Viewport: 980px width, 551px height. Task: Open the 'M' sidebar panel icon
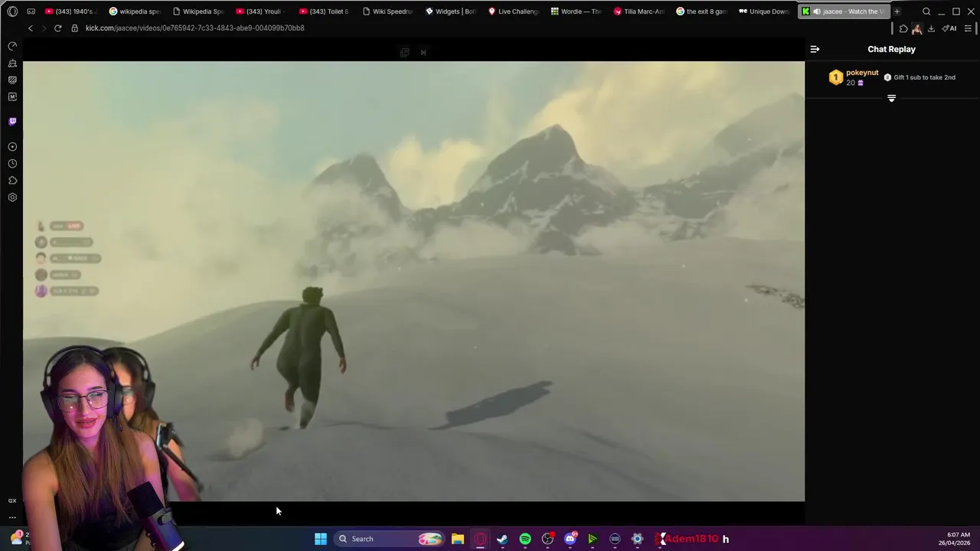point(12,97)
